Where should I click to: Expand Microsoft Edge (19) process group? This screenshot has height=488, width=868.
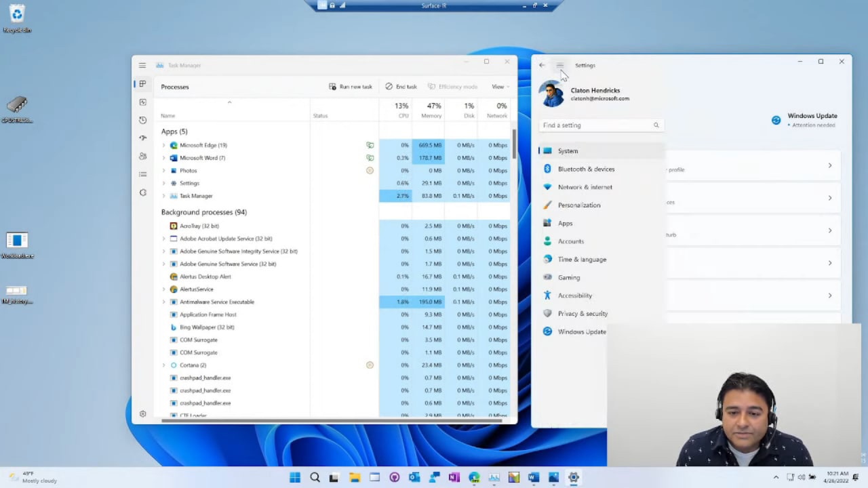point(163,145)
